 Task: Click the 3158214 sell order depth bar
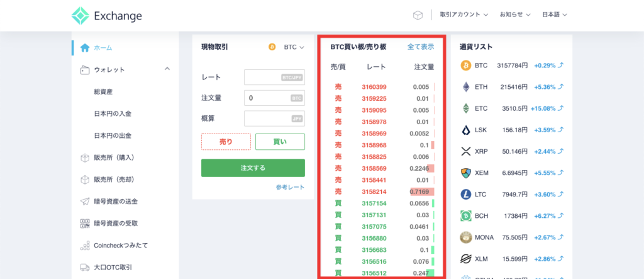tap(421, 191)
